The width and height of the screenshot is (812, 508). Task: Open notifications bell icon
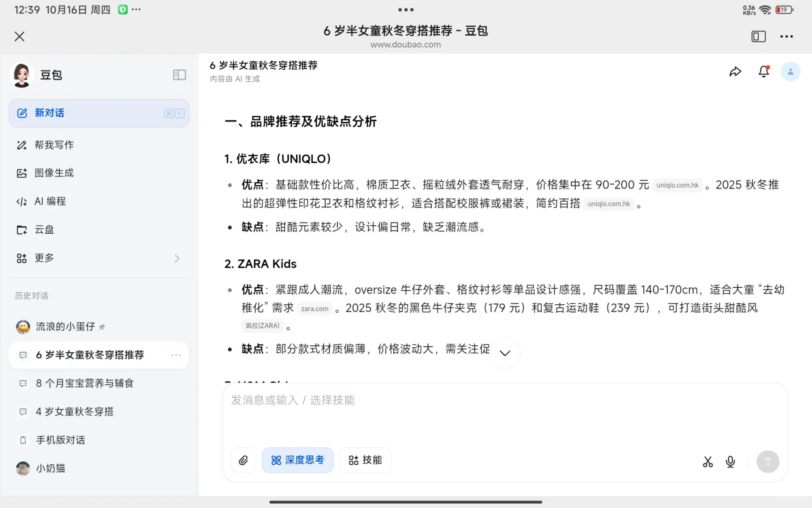764,71
